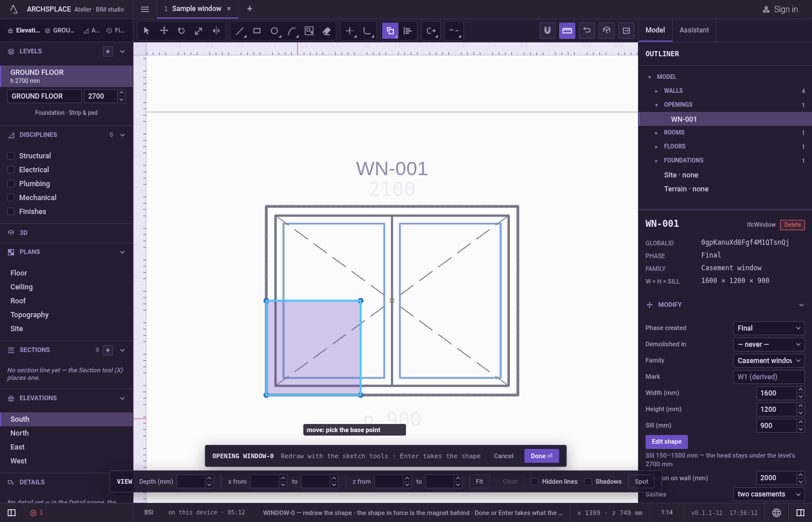Select the Line drawing tool
Viewport: 812px width, 522px height.
pos(240,31)
